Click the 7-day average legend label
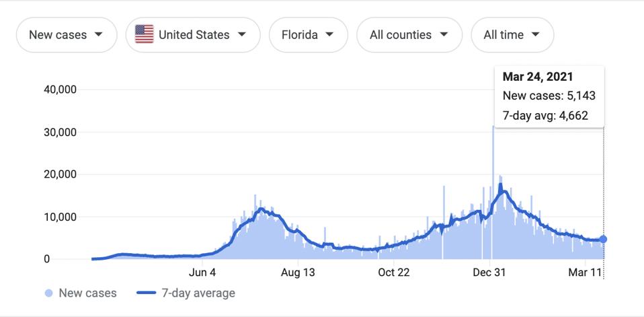The image size is (644, 317). click(x=198, y=293)
